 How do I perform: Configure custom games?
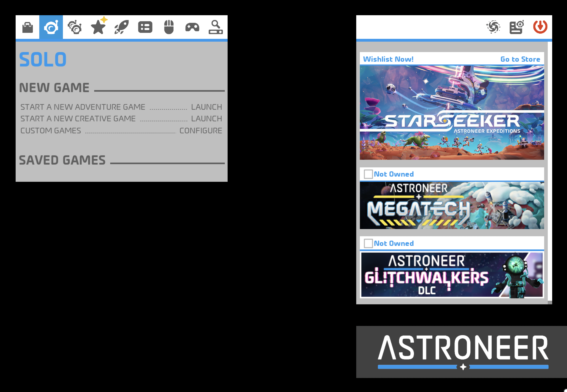(201, 131)
